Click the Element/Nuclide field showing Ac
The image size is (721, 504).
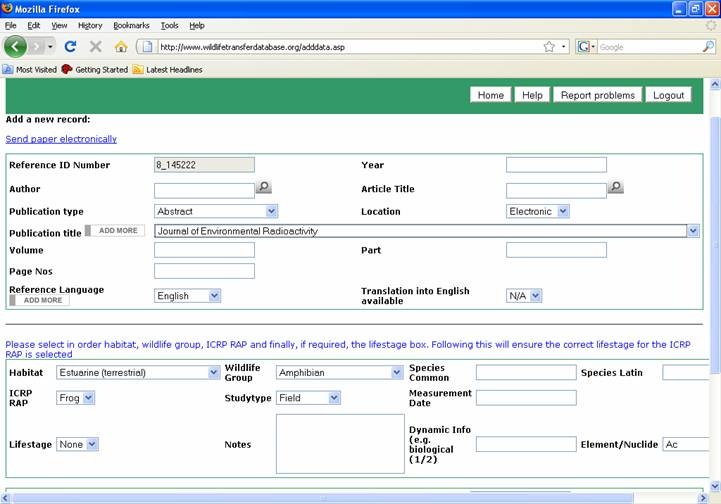coord(686,444)
